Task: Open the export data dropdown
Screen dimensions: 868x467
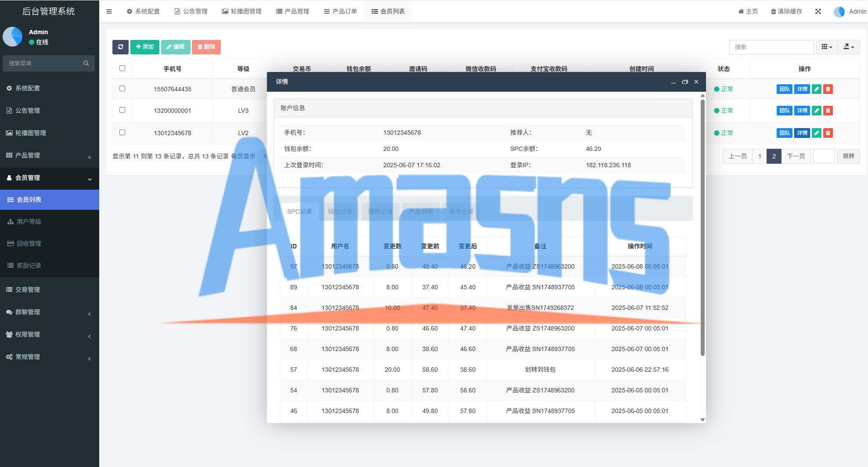Action: (849, 47)
